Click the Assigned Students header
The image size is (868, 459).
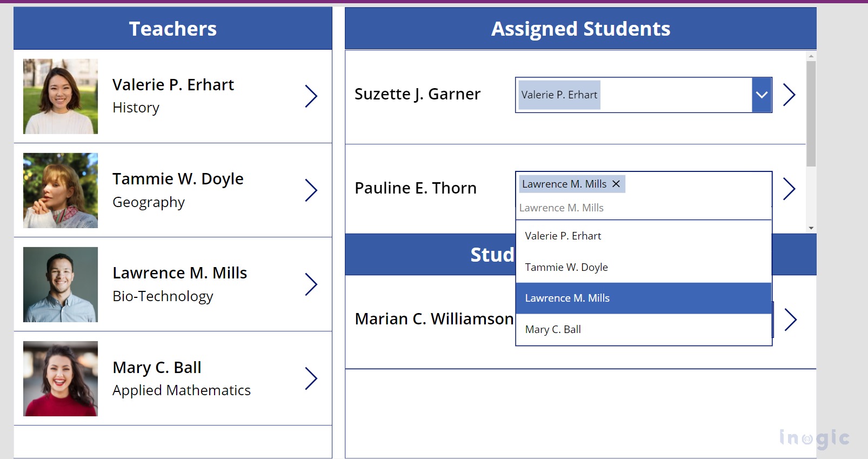pyautogui.click(x=580, y=29)
